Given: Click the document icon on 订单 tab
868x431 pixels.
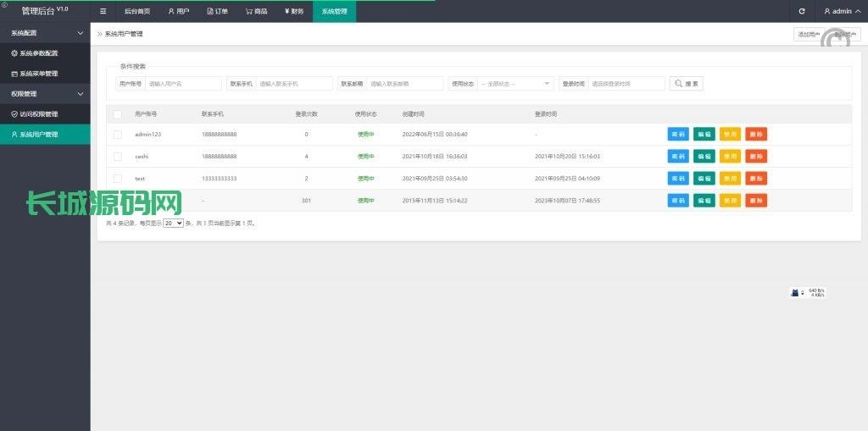Looking at the screenshot, I should tap(210, 11).
